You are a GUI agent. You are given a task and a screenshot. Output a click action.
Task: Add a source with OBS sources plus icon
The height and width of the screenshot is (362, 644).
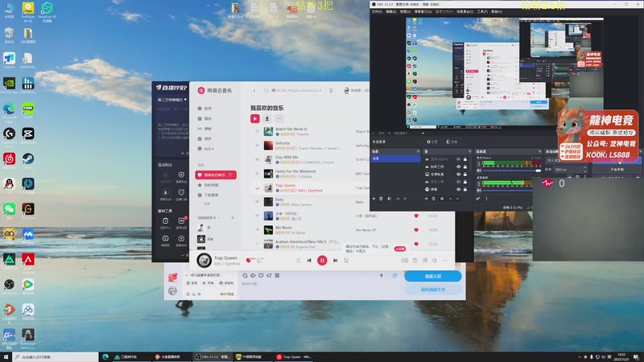click(427, 199)
